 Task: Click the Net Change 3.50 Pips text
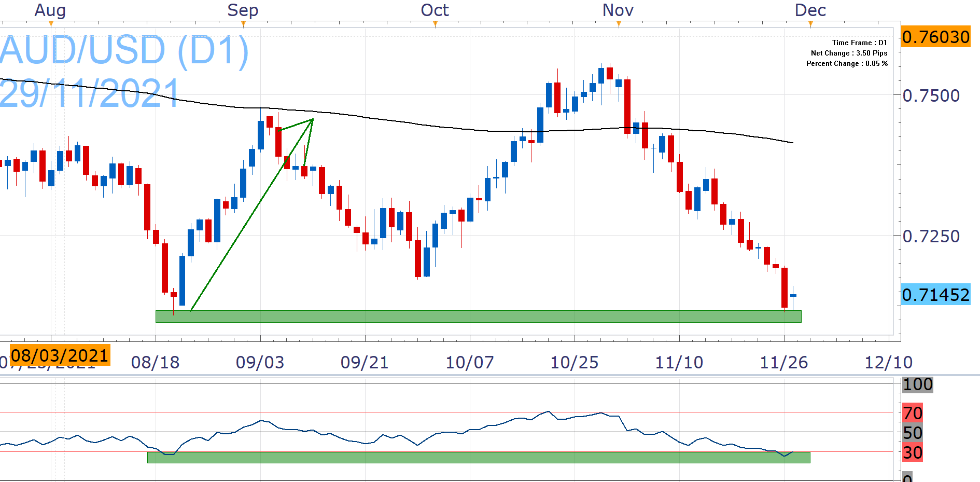(x=849, y=53)
